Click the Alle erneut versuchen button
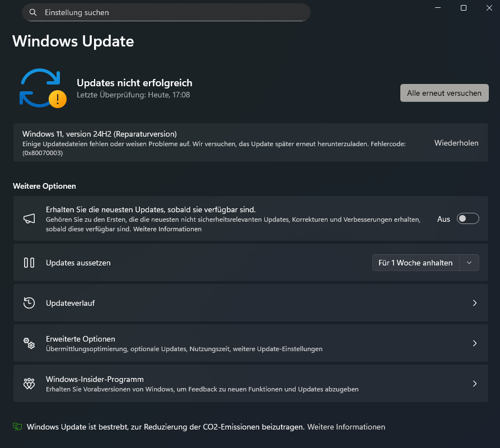 click(444, 93)
